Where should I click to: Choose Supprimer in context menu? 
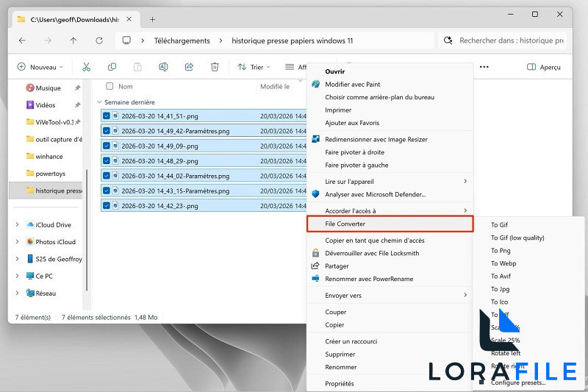point(340,354)
